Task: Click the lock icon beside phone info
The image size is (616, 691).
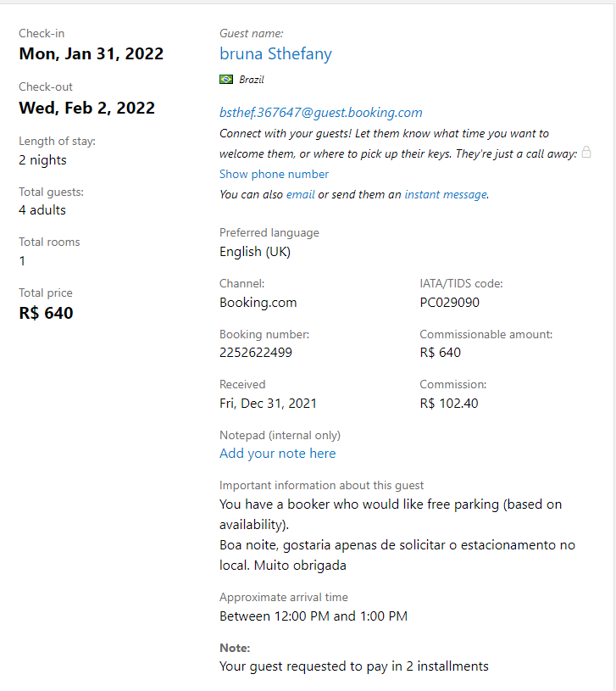Action: coord(586,153)
